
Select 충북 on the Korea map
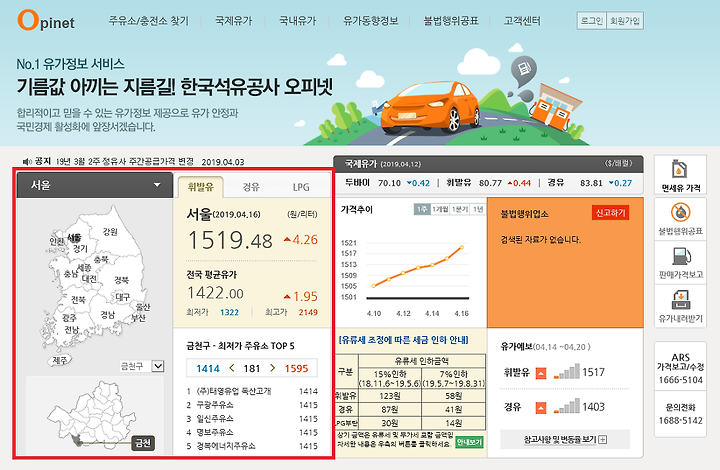pos(101,259)
